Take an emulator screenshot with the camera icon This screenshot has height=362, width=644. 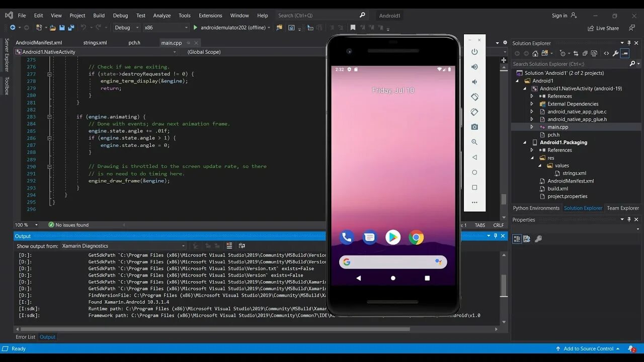point(474,127)
